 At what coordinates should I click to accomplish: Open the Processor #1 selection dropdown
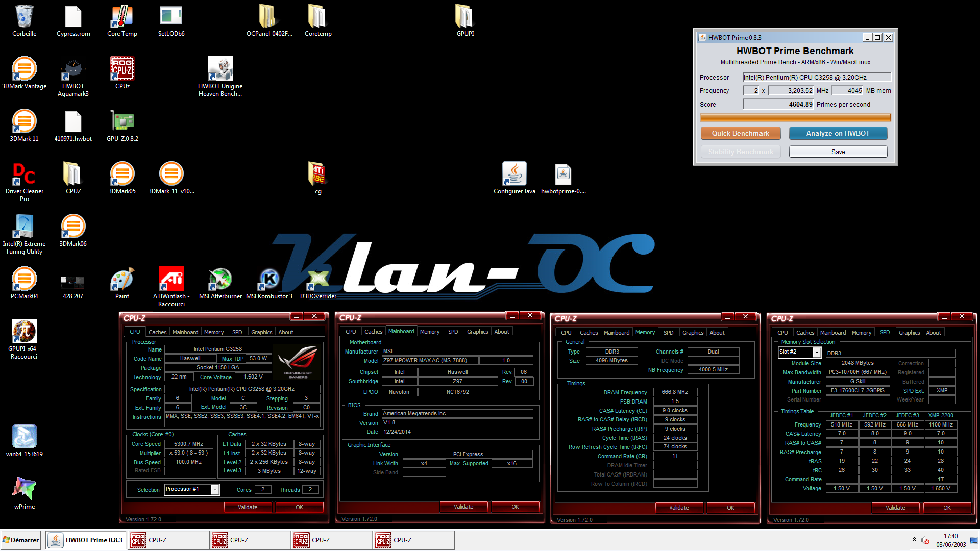click(x=192, y=489)
